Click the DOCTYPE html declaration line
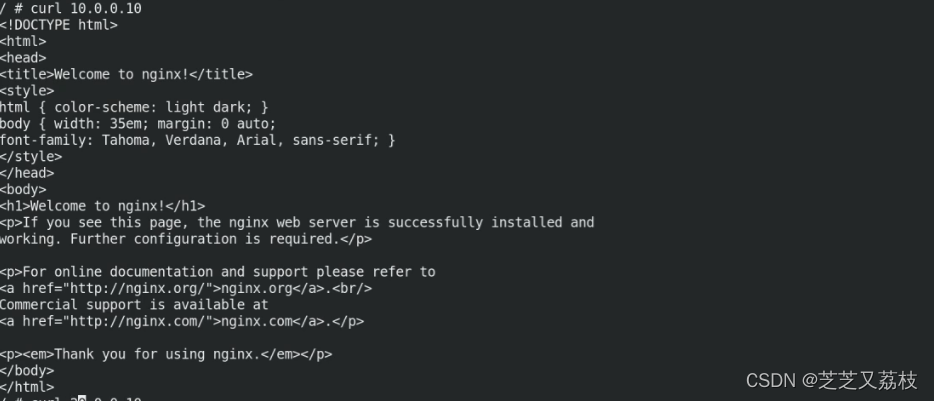Screen dimensions: 934x401 pos(59,25)
